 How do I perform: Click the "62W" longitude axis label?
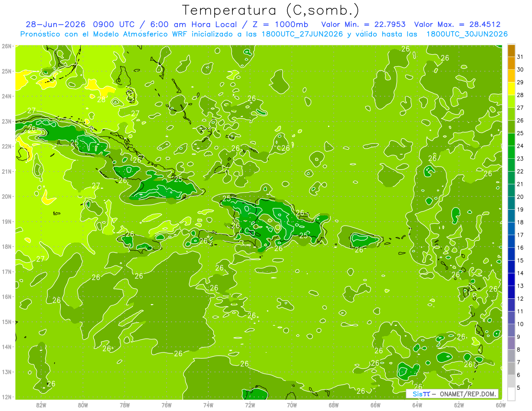[459, 405]
